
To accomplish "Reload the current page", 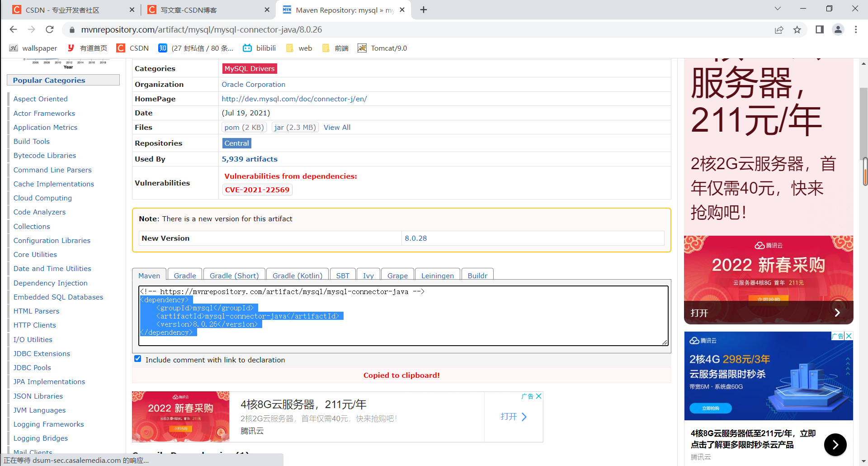I will tap(50, 29).
